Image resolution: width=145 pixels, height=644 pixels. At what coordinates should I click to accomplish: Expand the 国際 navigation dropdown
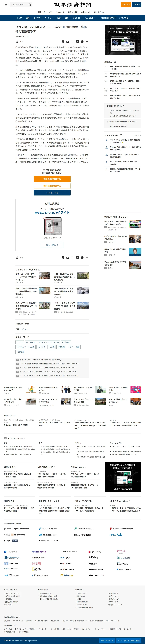[x=68, y=18]
